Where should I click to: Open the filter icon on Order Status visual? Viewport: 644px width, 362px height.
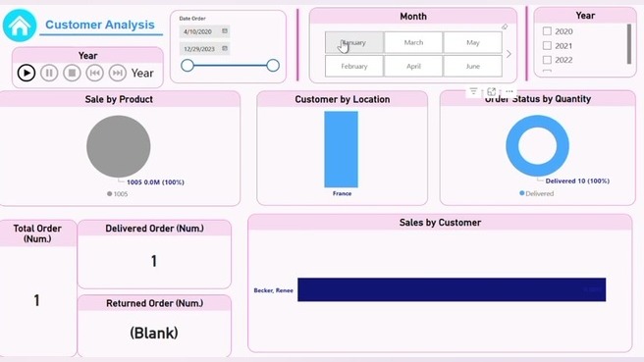(x=473, y=91)
